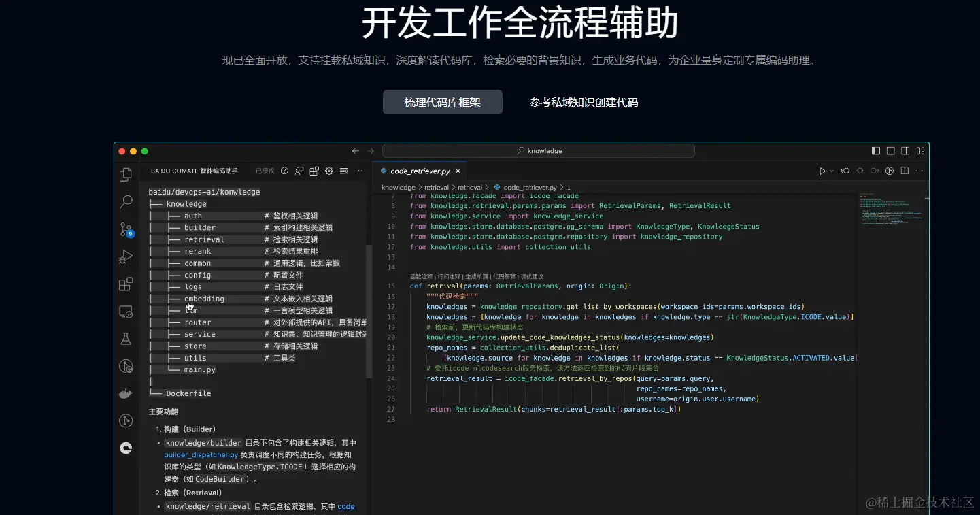Select the code_retriever.py editor tab
The height and width of the screenshot is (515, 980).
[417, 171]
